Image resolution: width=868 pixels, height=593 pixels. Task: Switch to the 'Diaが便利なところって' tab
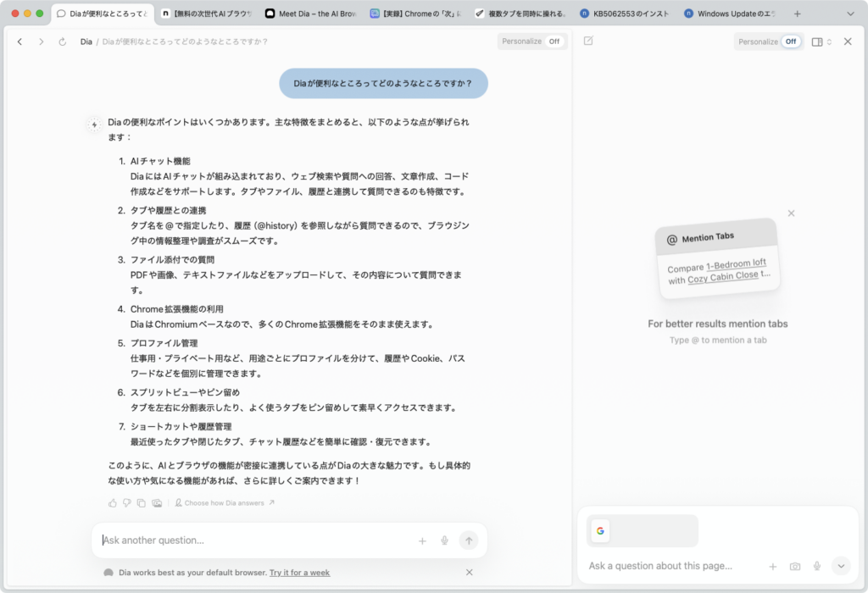tap(103, 14)
